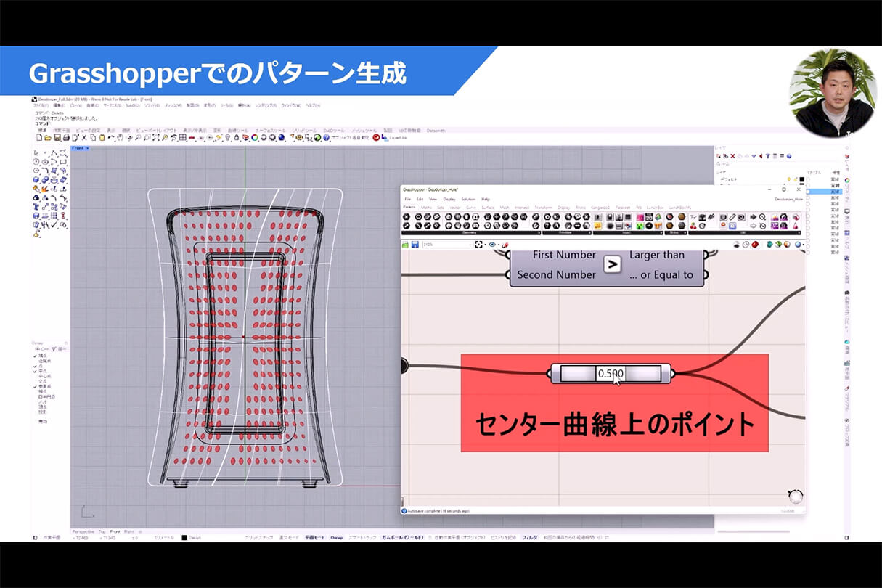Click the Larger Than '>' component icon

[x=613, y=265]
